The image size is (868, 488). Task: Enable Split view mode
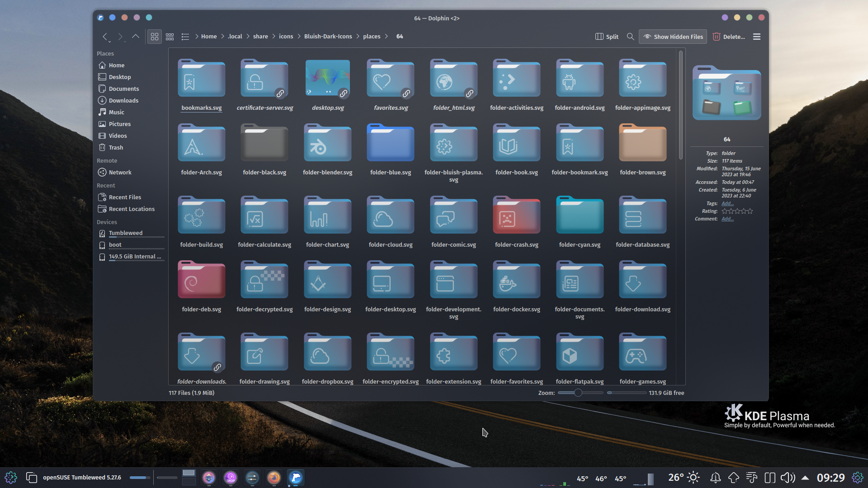607,37
